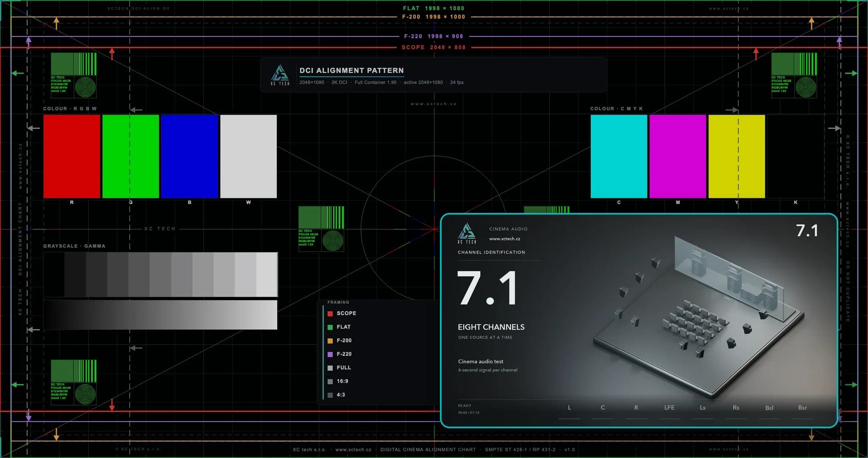This screenshot has width=868, height=458.
Task: Pick the blue B colour patch
Action: pos(189,156)
